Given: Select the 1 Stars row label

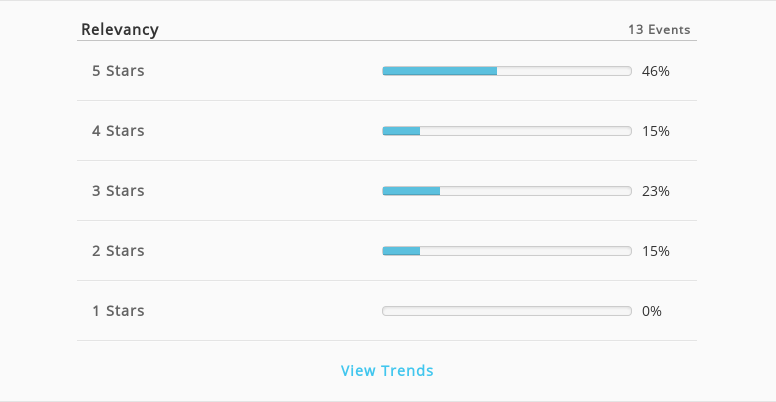Looking at the screenshot, I should point(118,311).
